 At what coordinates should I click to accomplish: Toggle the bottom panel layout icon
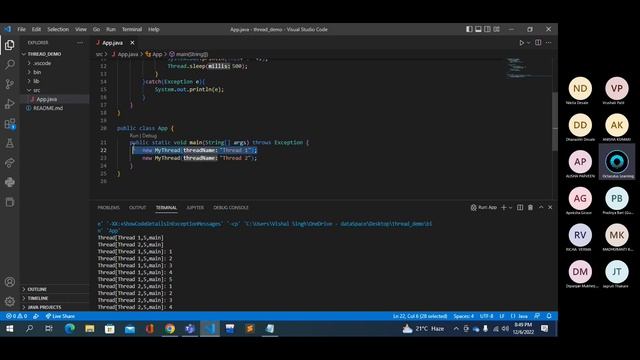(478, 29)
